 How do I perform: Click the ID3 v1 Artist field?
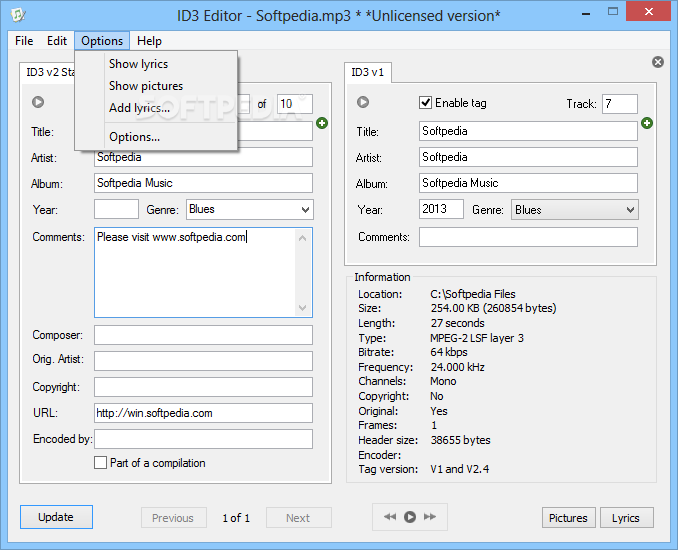(528, 157)
